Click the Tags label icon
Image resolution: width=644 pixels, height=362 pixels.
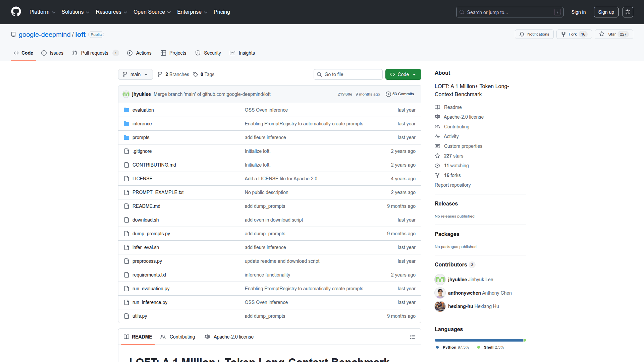point(195,74)
